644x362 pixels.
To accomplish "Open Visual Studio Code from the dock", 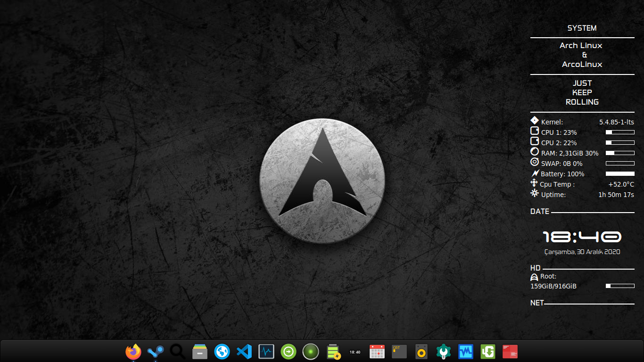I will point(244,352).
